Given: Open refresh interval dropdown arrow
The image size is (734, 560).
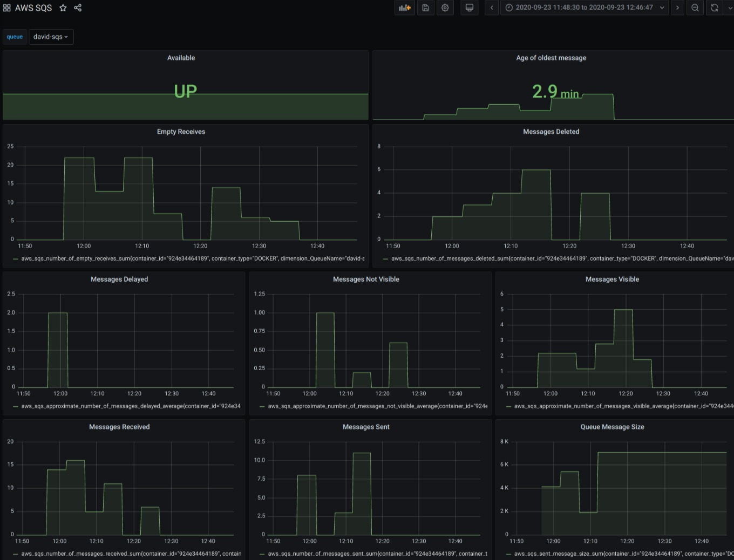Looking at the screenshot, I should click(730, 8).
